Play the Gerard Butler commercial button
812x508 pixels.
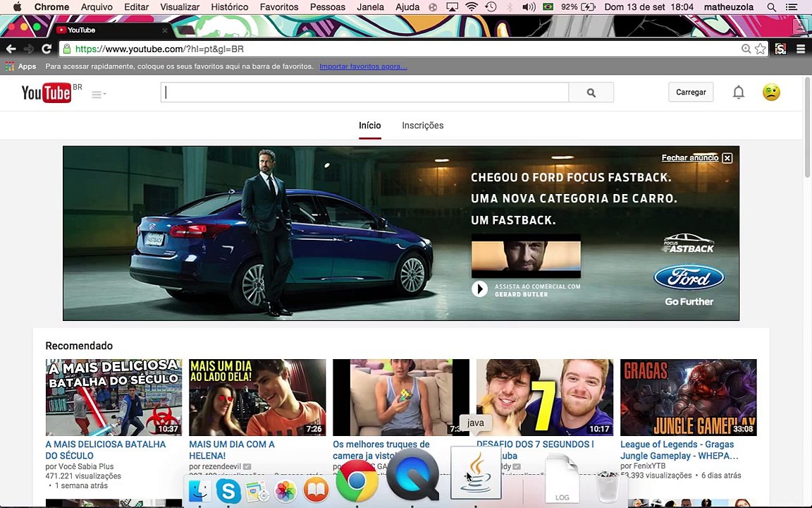tap(479, 289)
